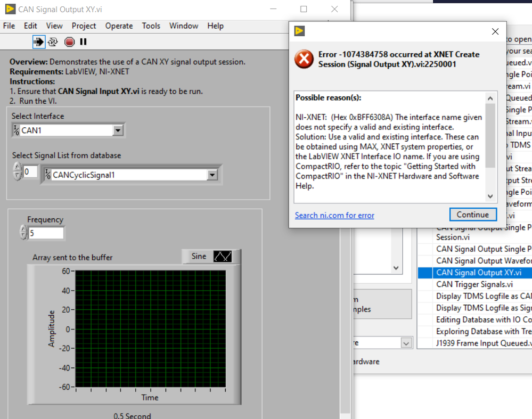Click the Possible reason(s) error text box

point(389,147)
